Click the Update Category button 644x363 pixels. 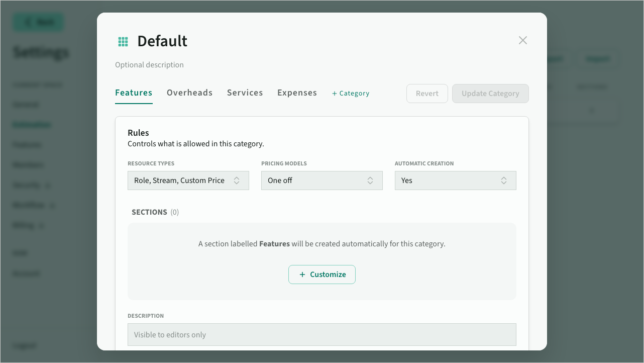tap(490, 94)
